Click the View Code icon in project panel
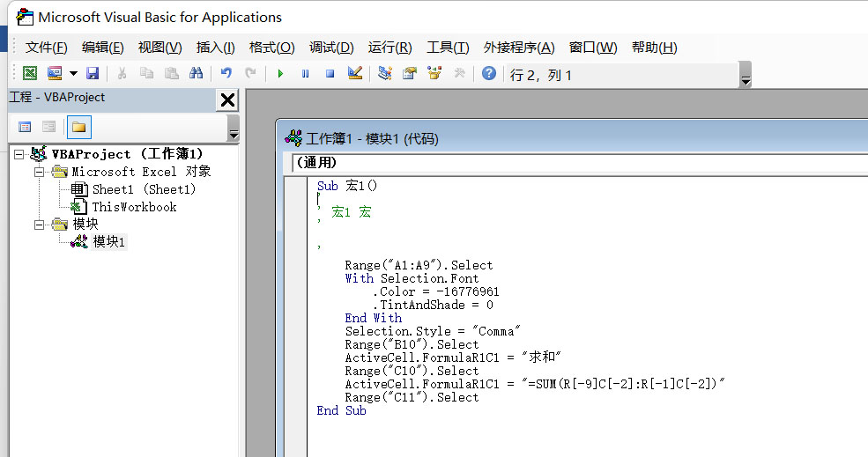868x457 pixels. [x=25, y=128]
